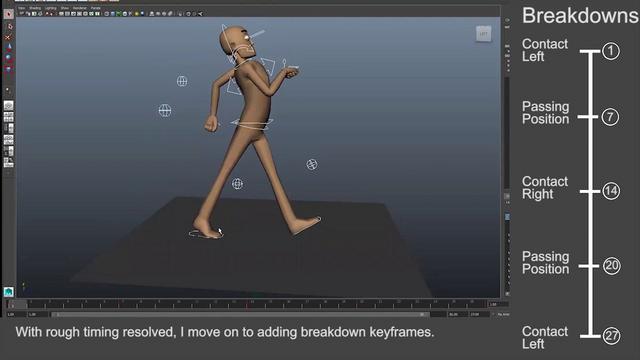Screen dimensions: 640x360
Task: Open the Shading panel menu
Action: [35, 8]
